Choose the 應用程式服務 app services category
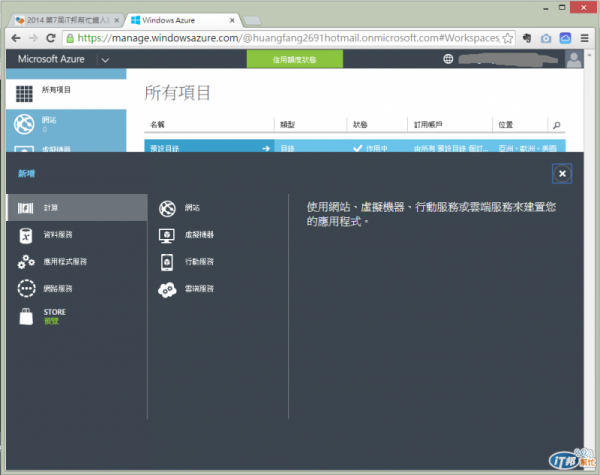 coord(77,262)
